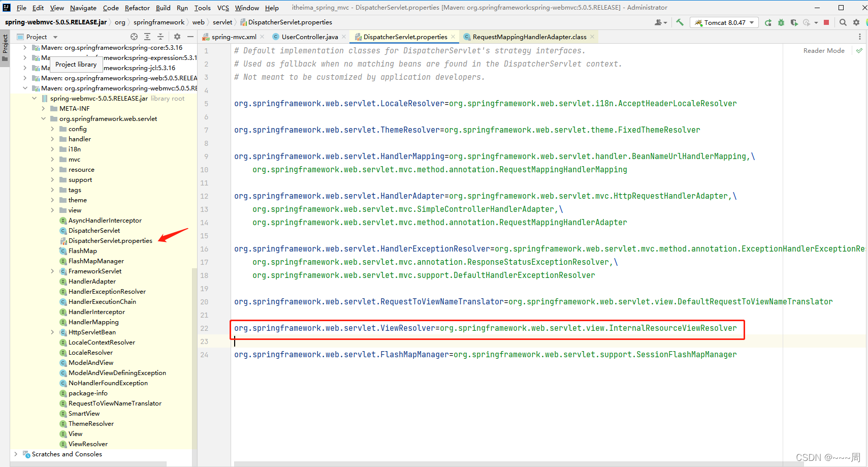Screen dimensions: 868x467
Task: Collapse the spring-webmvc-5.0.5.RELEASE.jar node
Action: [34, 99]
